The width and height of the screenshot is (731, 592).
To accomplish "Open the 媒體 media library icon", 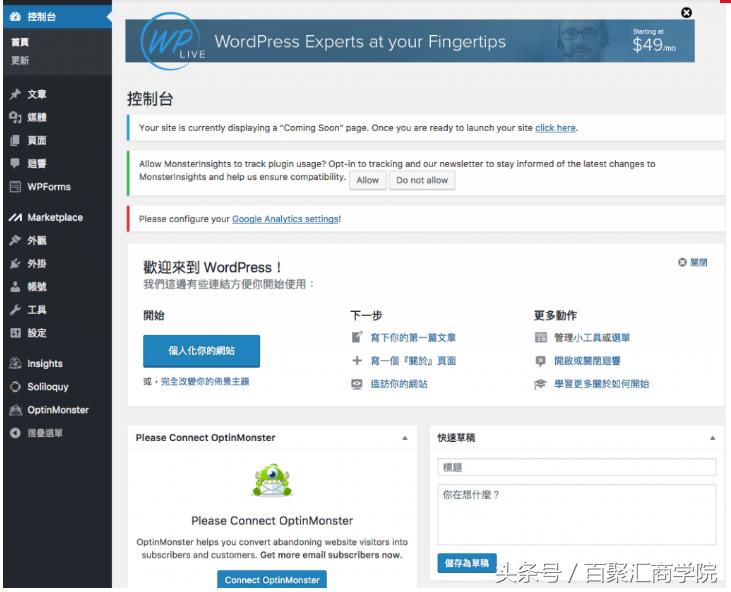I will click(15, 117).
